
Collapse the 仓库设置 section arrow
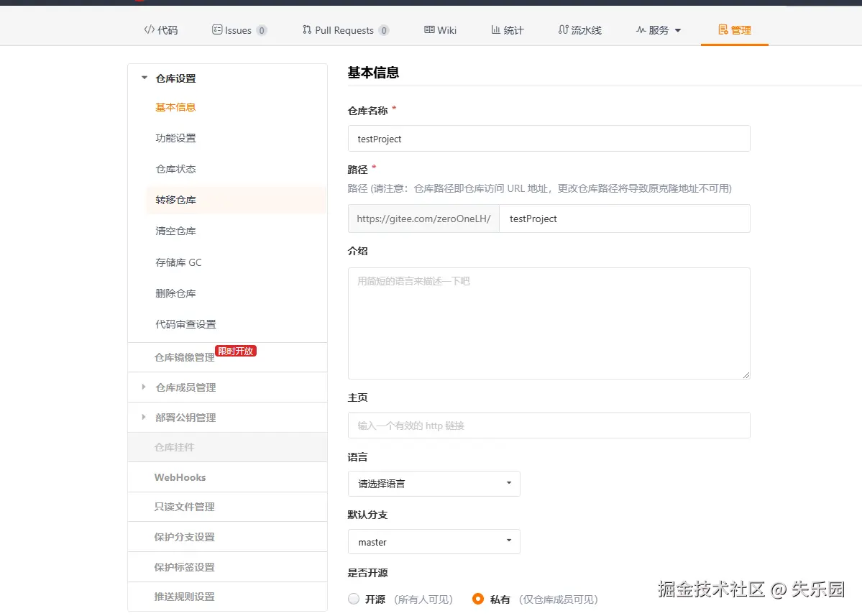(x=144, y=78)
